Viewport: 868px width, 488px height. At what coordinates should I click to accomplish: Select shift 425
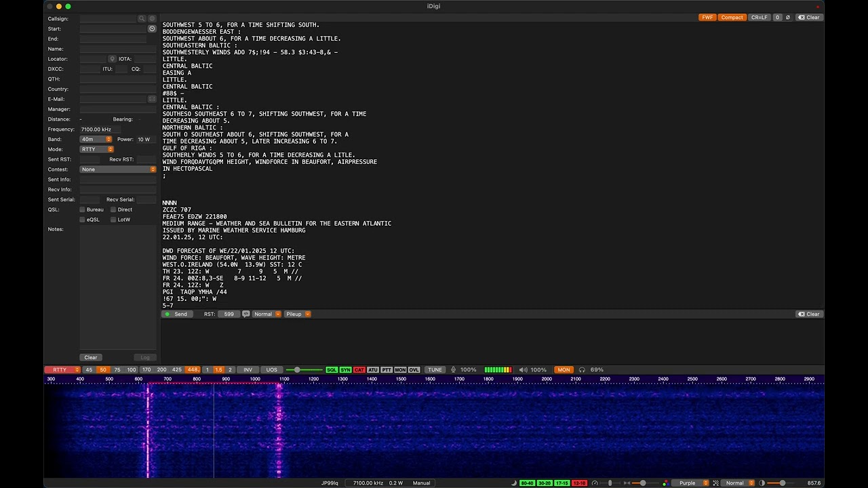[x=177, y=370]
